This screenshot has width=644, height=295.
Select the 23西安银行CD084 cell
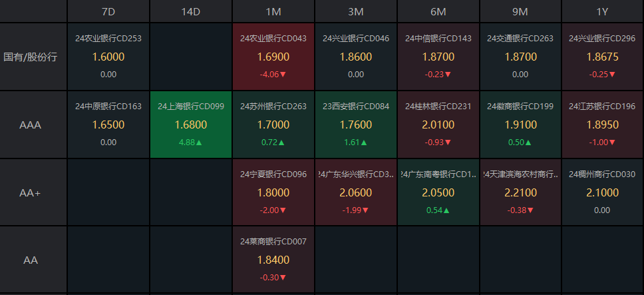[356, 125]
